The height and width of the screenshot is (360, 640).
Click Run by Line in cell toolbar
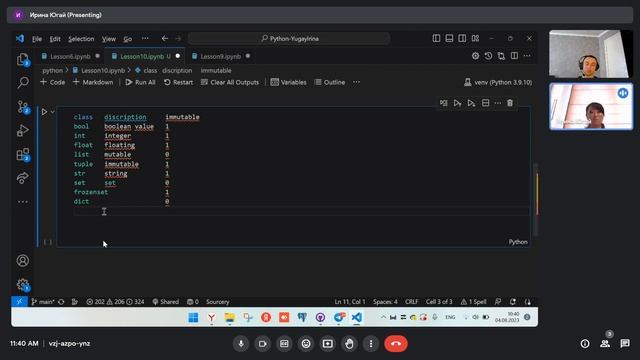click(444, 103)
